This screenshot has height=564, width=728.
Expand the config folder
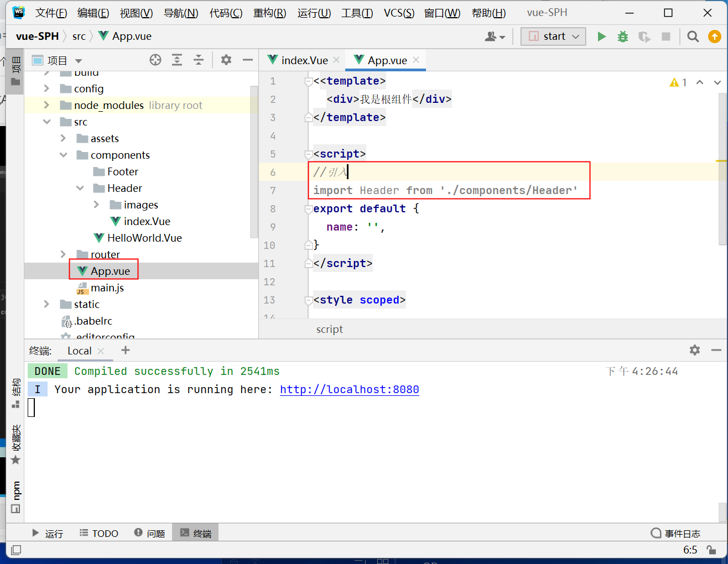tap(46, 88)
